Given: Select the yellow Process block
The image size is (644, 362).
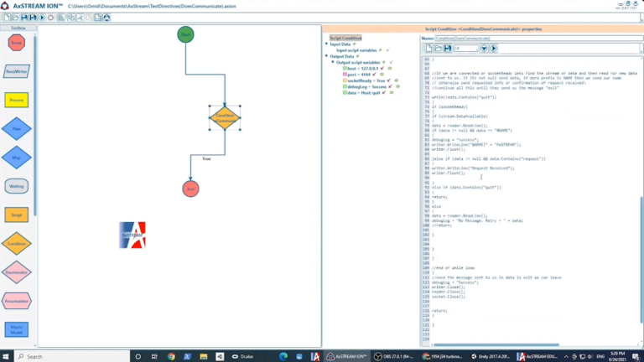Looking at the screenshot, I should (17, 101).
